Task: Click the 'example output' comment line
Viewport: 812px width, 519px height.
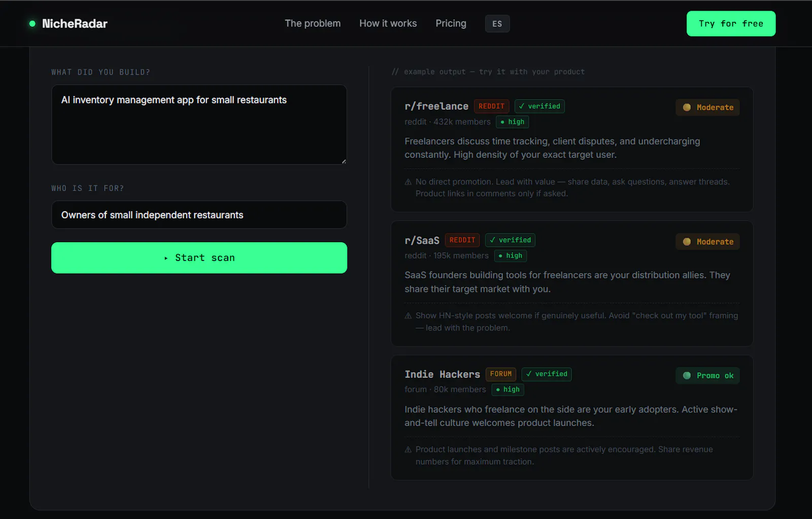Action: [x=488, y=72]
